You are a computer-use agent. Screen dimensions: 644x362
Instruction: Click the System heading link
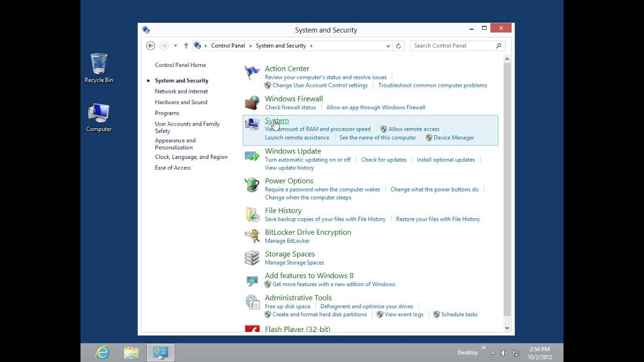coord(277,121)
